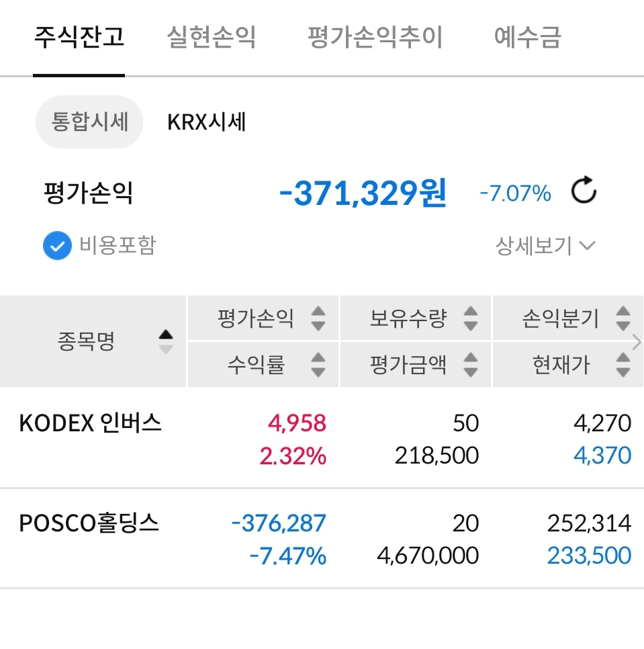Open POSCO홀딩스 holding row

point(89,523)
